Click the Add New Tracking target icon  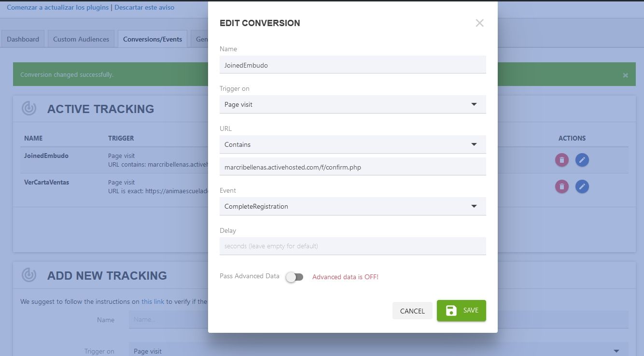29,275
